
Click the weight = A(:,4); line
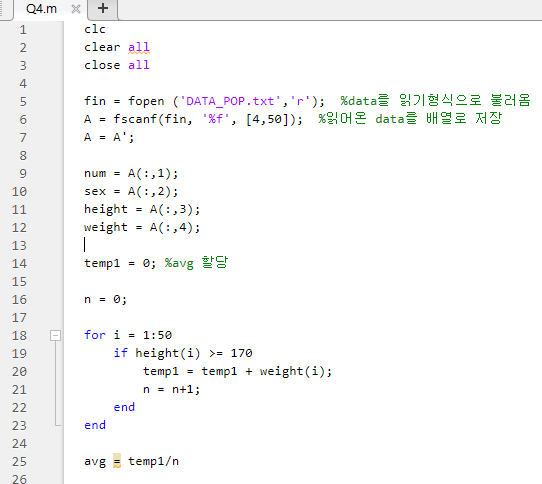tap(142, 227)
